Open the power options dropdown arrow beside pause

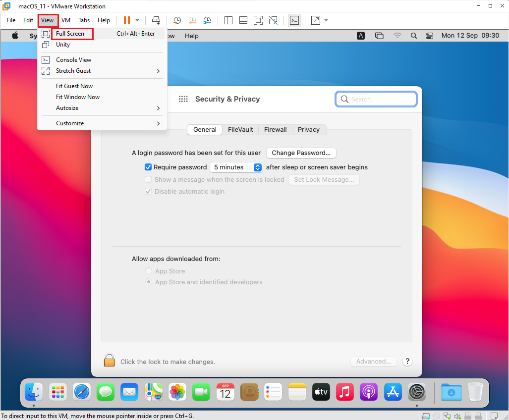(137, 20)
